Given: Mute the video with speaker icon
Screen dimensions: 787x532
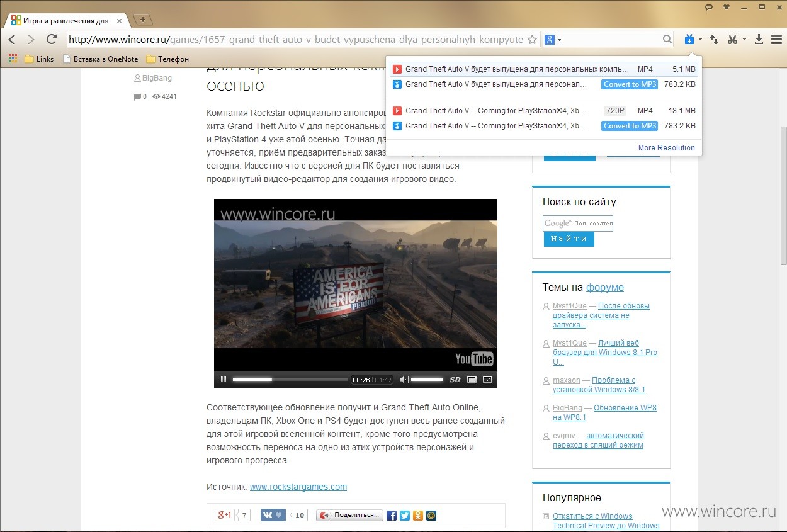Looking at the screenshot, I should 404,380.
